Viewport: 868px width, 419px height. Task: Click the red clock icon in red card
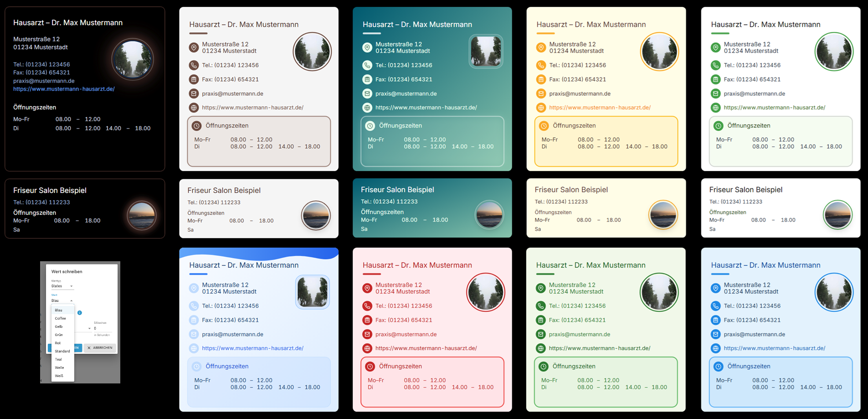click(x=370, y=367)
